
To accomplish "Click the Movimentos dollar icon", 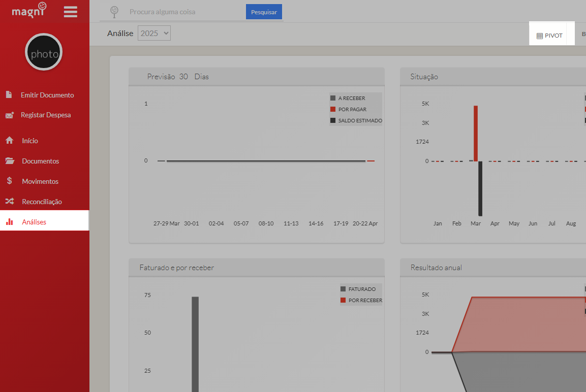I will pos(10,181).
